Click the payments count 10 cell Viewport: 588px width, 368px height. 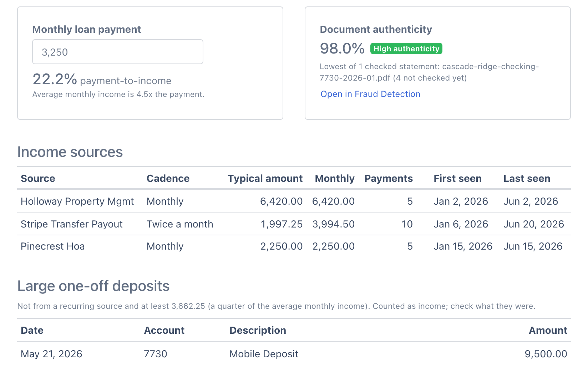(407, 224)
